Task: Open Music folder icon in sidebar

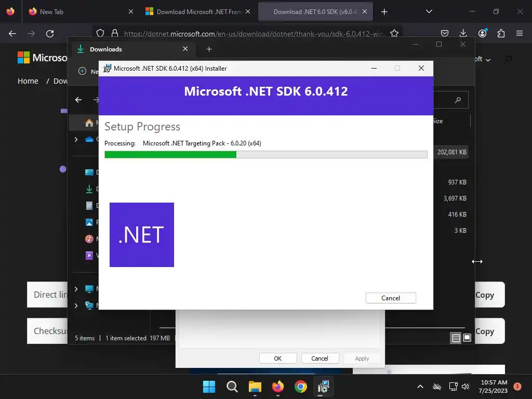Action: pos(89,239)
